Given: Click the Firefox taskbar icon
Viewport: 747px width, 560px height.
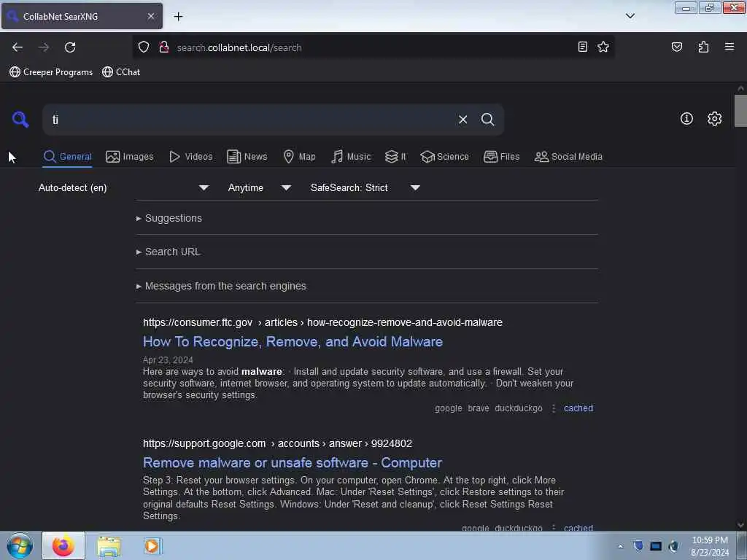Looking at the screenshot, I should (x=63, y=545).
